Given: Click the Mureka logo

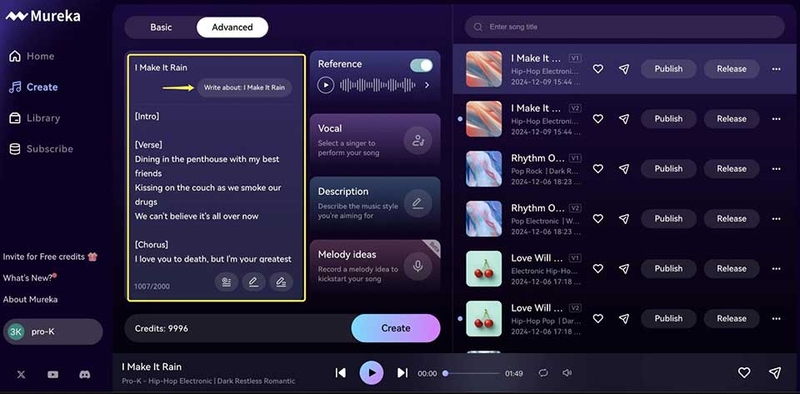Looking at the screenshot, I should 43,16.
